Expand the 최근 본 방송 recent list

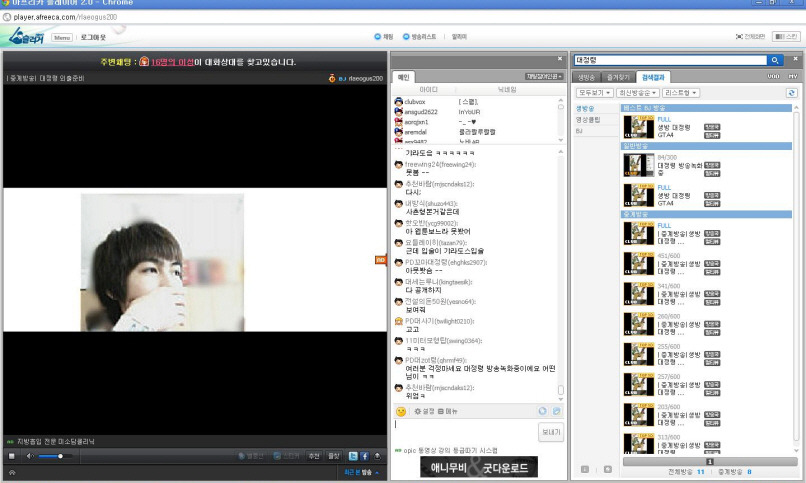pyautogui.click(x=362, y=472)
